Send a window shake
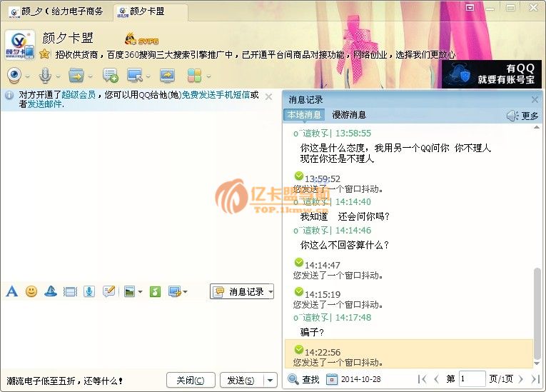 (x=70, y=291)
